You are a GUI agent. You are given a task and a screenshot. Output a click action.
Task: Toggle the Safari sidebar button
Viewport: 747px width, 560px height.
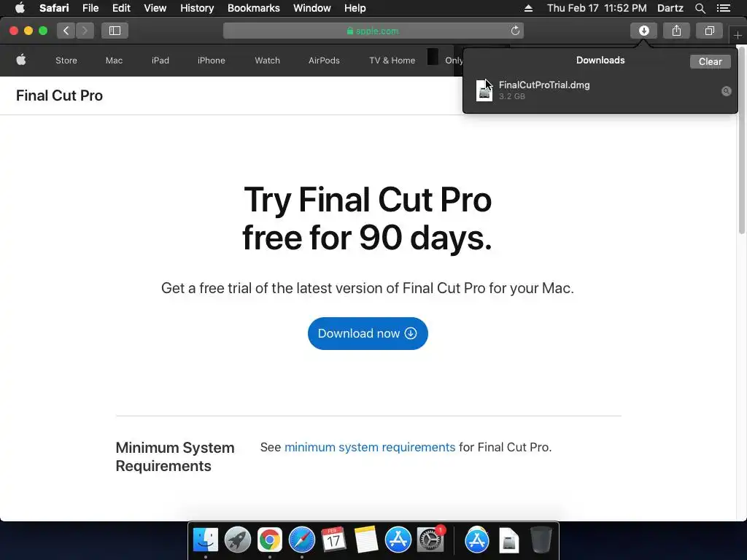pos(115,31)
